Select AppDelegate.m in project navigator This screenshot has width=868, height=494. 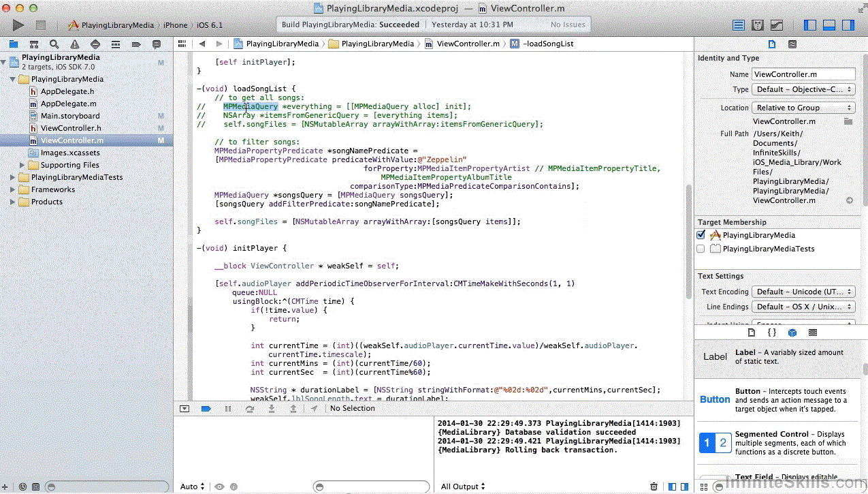point(68,104)
